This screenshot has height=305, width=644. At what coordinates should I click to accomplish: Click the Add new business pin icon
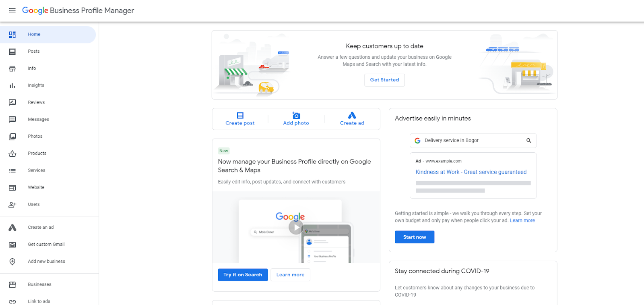click(x=12, y=261)
